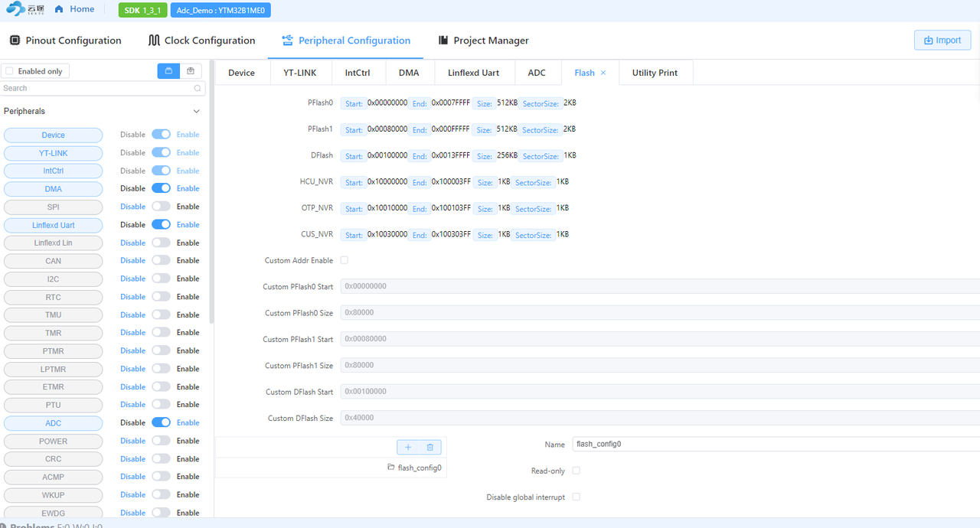Enable the SPI peripheral toggle
980x528 pixels.
click(x=161, y=207)
